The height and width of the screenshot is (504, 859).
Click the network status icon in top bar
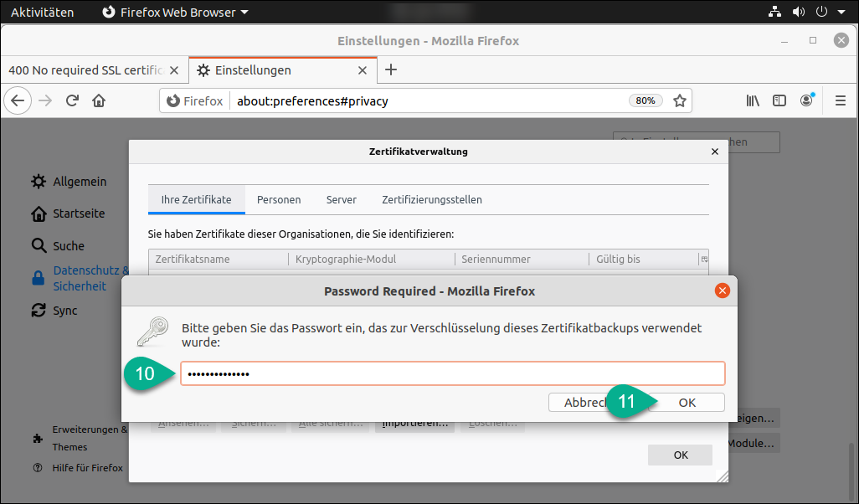click(x=774, y=12)
